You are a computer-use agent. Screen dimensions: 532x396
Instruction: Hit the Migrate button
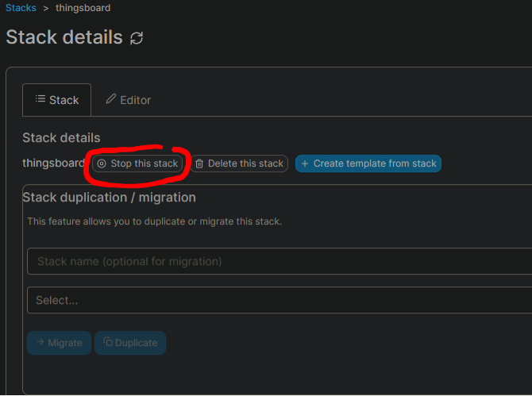click(x=59, y=343)
